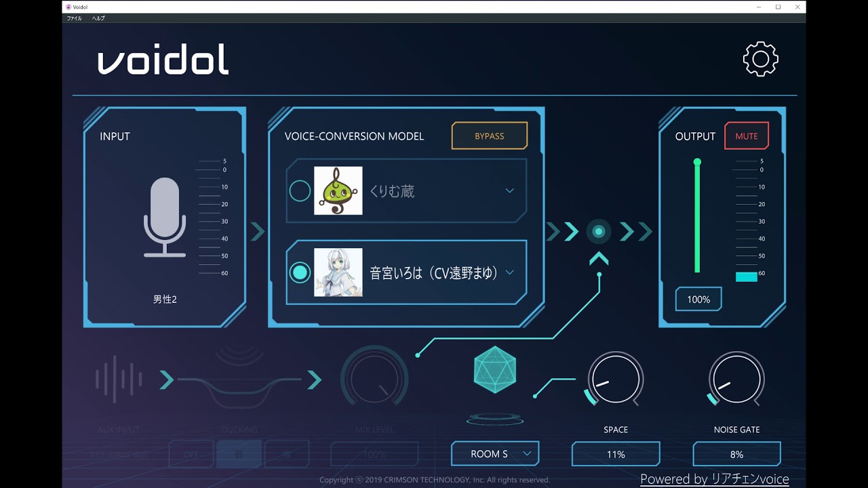The image size is (868, 488).
Task: Click the copyright CRIMSON TECHNOLOGY text
Action: (435, 480)
